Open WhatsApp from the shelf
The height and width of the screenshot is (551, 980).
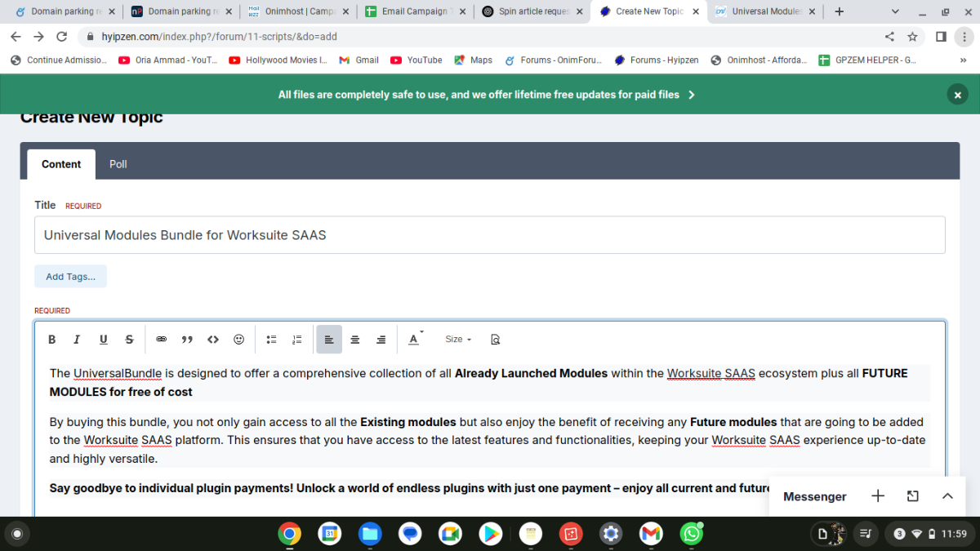click(x=692, y=534)
